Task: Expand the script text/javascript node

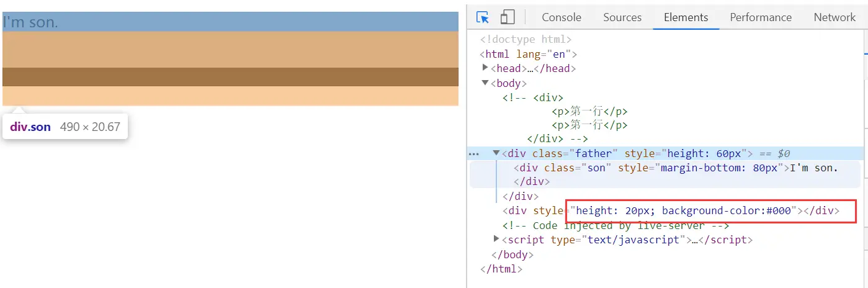Action: (496, 239)
